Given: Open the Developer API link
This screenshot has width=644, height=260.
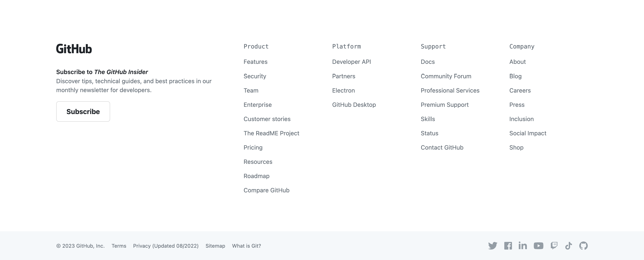Looking at the screenshot, I should pos(351,62).
